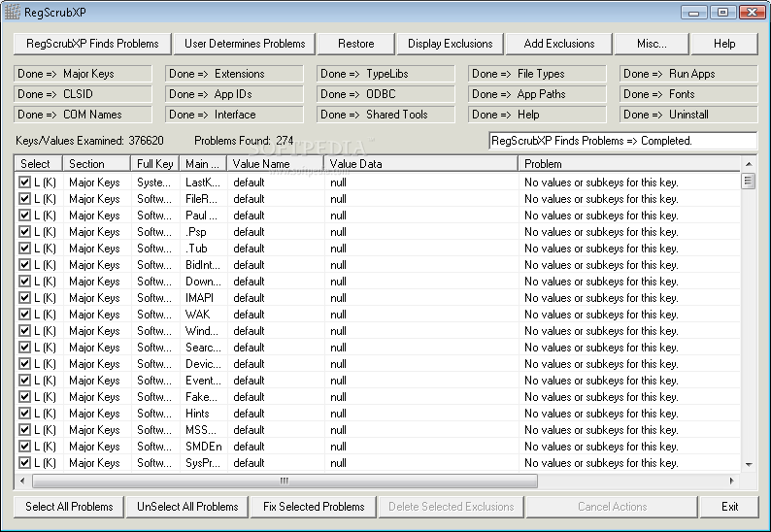This screenshot has height=532, width=771.
Task: Uncheck the BidInt... row checkbox
Action: pos(24,264)
